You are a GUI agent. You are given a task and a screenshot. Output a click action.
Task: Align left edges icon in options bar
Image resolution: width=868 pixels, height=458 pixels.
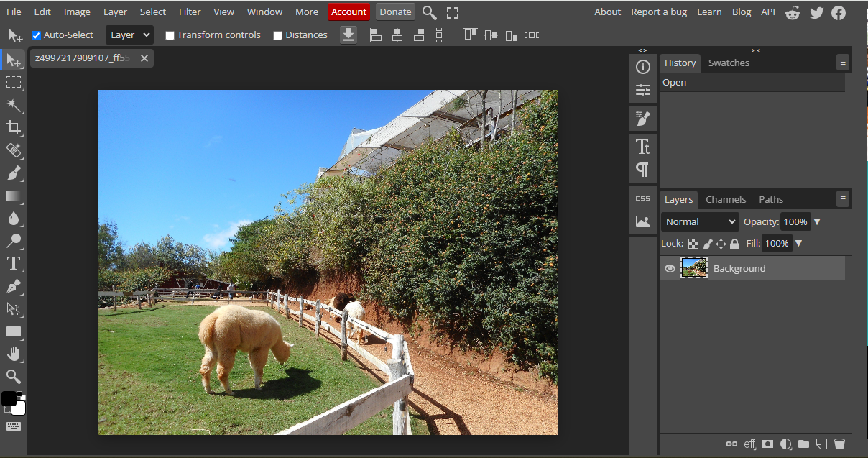tap(376, 35)
